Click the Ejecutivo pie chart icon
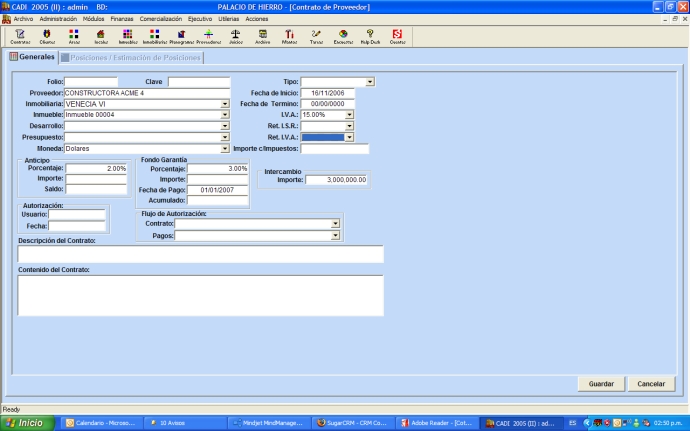This screenshot has height=431, width=690. tap(343, 36)
